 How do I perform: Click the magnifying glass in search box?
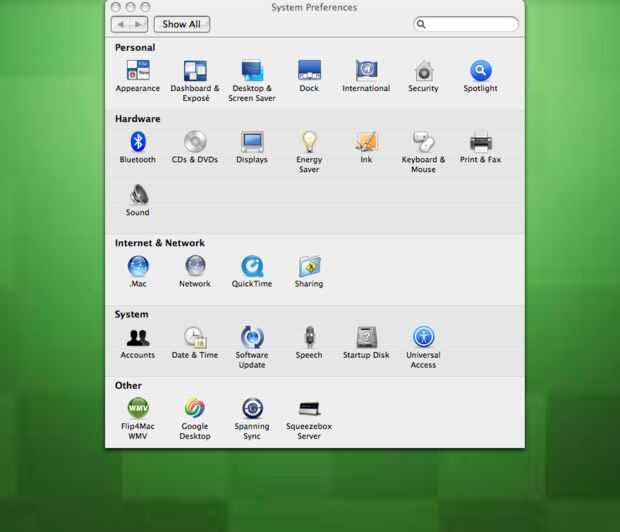click(421, 24)
